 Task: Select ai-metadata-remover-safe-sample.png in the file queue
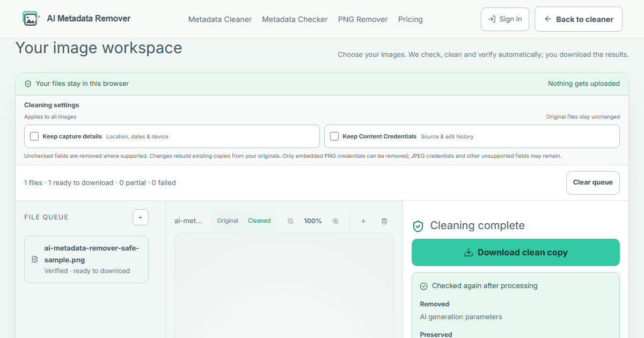pyautogui.click(x=86, y=259)
